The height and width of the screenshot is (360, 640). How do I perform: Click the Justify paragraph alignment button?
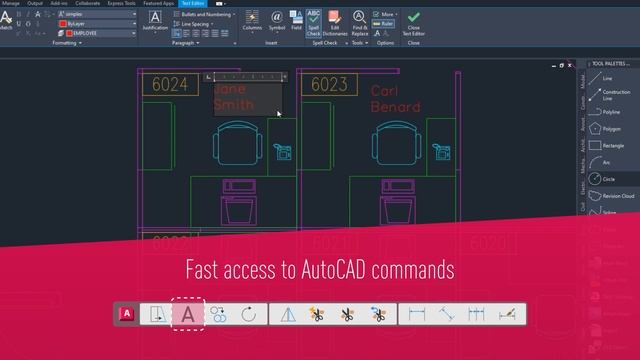click(x=215, y=33)
